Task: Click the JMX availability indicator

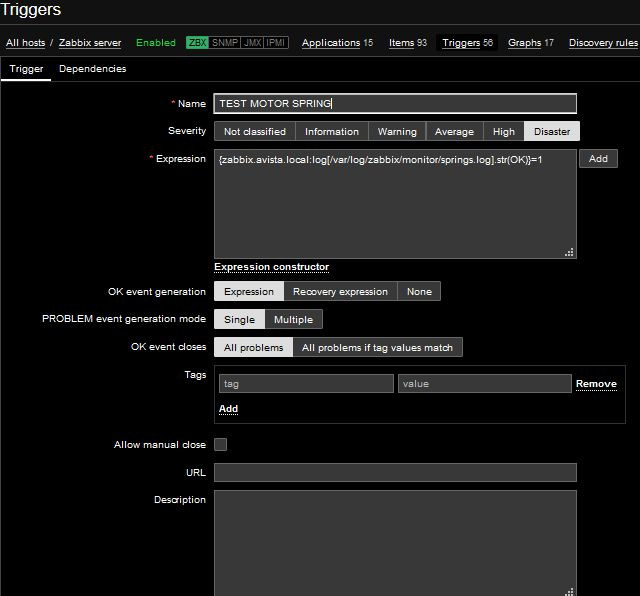Action: click(x=253, y=43)
